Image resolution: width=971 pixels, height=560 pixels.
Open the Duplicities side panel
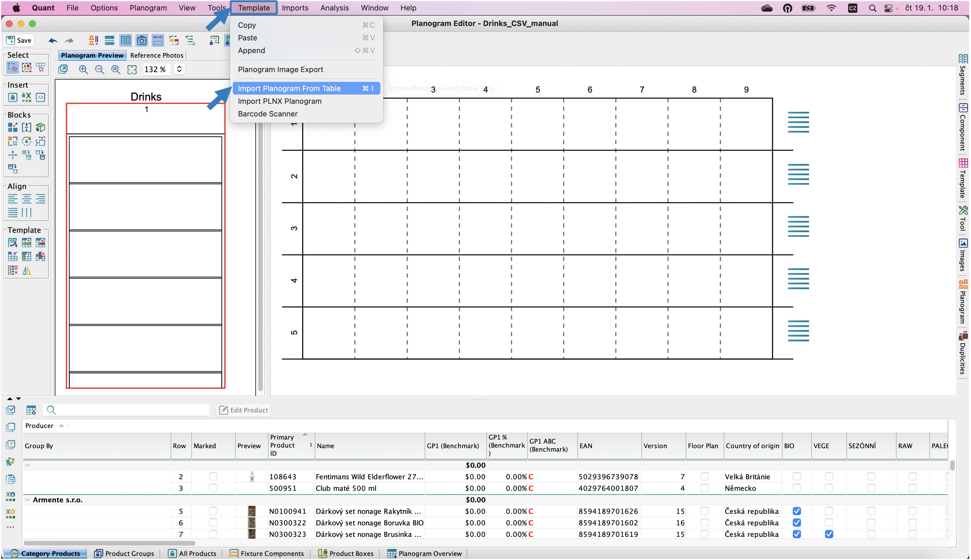[x=962, y=354]
